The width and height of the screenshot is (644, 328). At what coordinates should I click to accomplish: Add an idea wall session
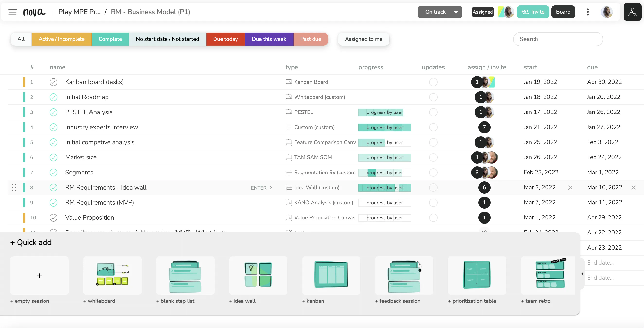coord(258,275)
